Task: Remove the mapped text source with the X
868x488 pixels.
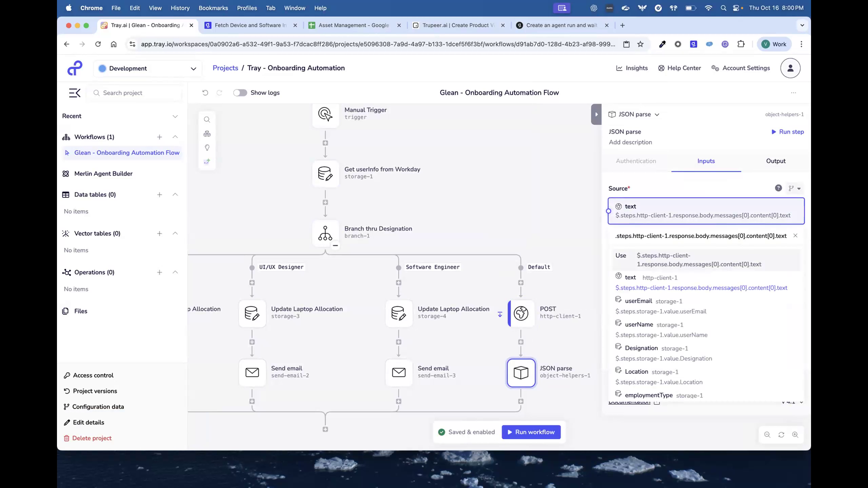Action: pyautogui.click(x=795, y=236)
